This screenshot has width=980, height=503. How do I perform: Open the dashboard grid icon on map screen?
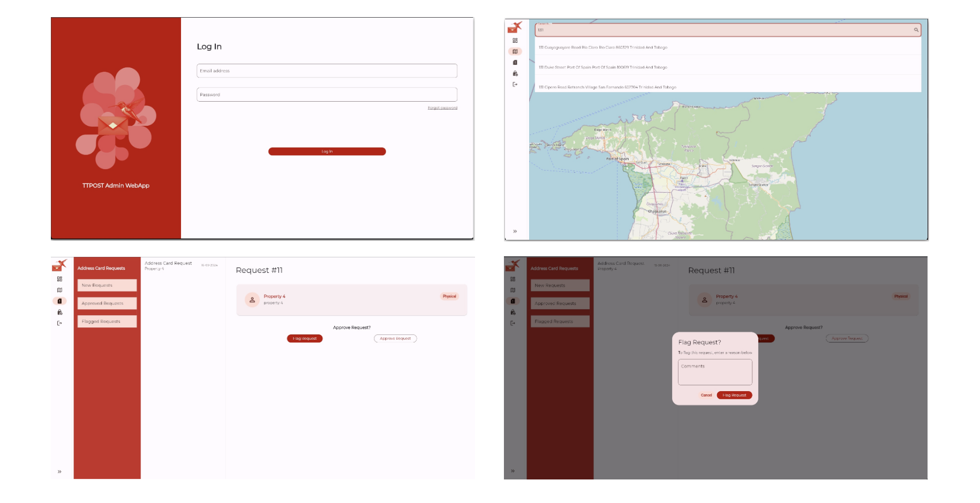[x=515, y=41]
